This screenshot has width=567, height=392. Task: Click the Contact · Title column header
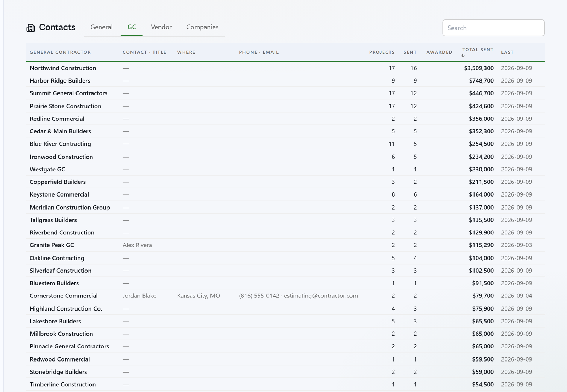(145, 52)
